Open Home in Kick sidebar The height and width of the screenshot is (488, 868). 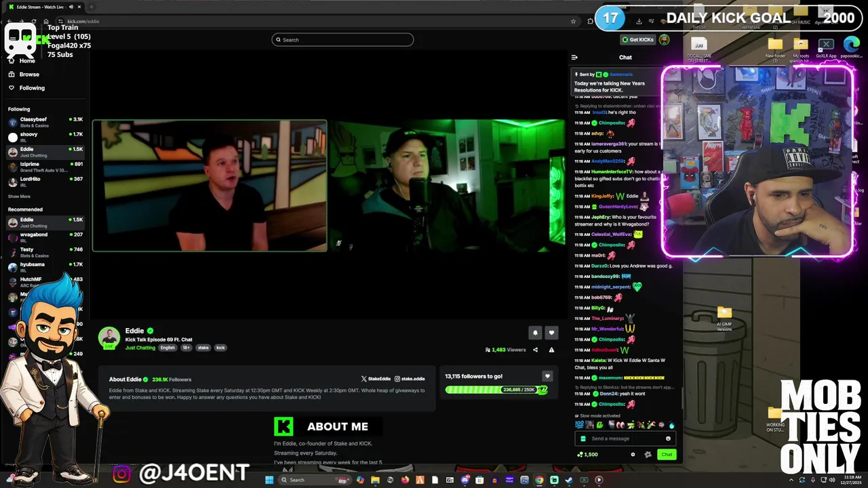tap(27, 61)
